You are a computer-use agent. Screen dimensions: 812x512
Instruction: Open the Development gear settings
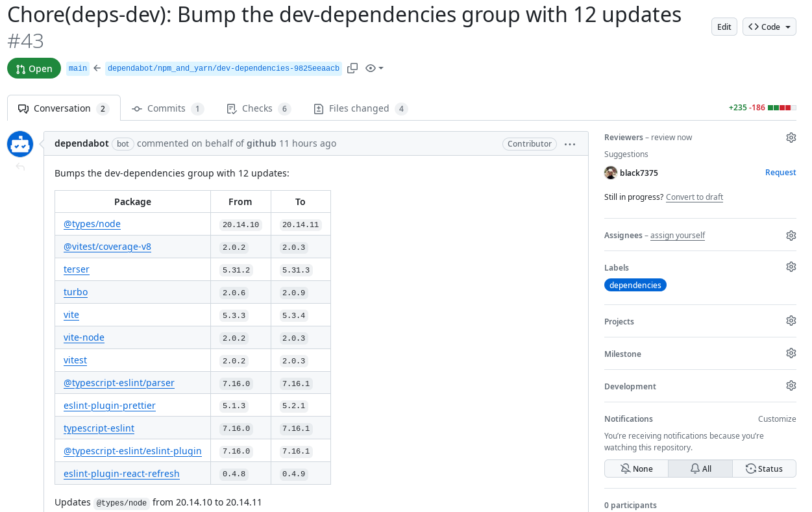pyautogui.click(x=791, y=385)
